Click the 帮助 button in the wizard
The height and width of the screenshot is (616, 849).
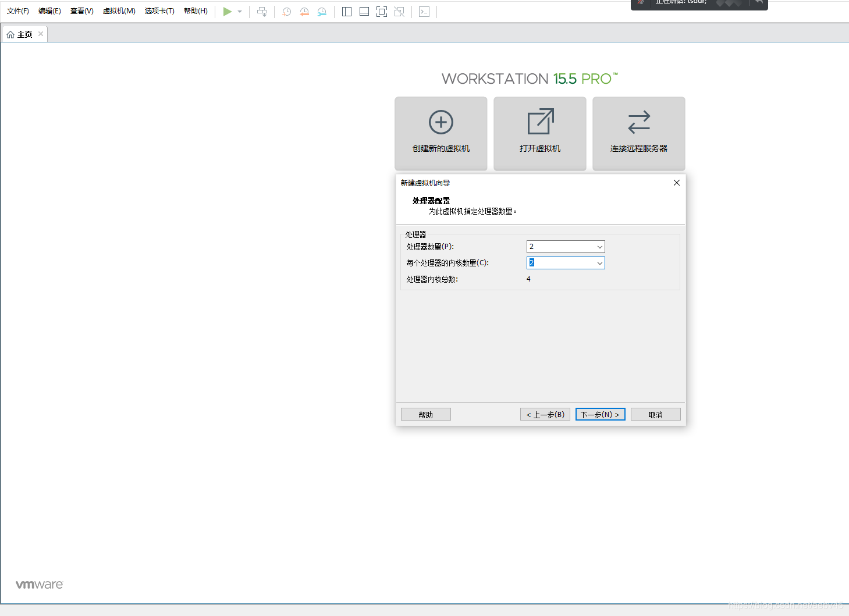(426, 414)
